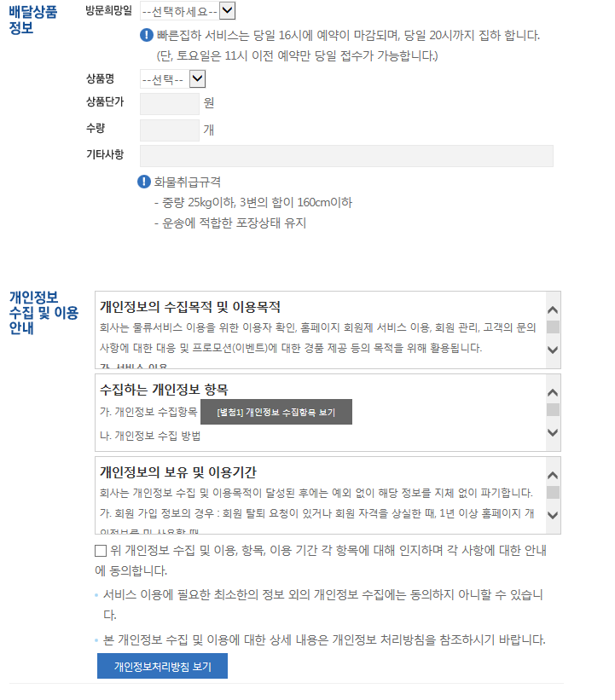This screenshot has width=615, height=700.
Task: Check the 개인정보 수집 및 이용 동의 checkbox
Action: tap(101, 551)
